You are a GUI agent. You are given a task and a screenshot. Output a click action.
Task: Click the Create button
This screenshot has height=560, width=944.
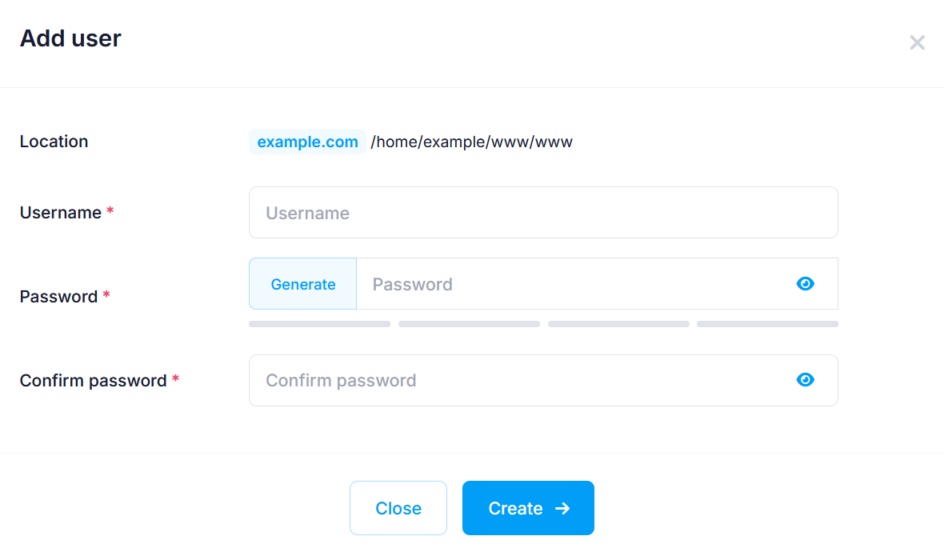528,508
